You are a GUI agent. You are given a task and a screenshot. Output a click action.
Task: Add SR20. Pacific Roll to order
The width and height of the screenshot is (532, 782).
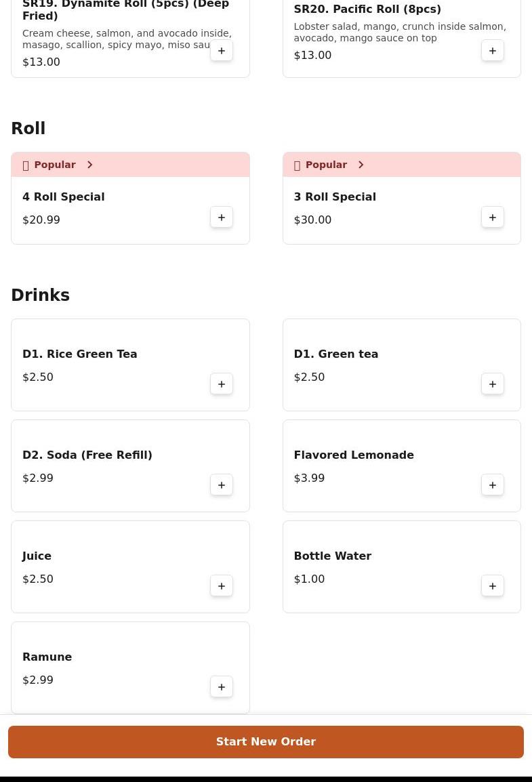(x=493, y=51)
